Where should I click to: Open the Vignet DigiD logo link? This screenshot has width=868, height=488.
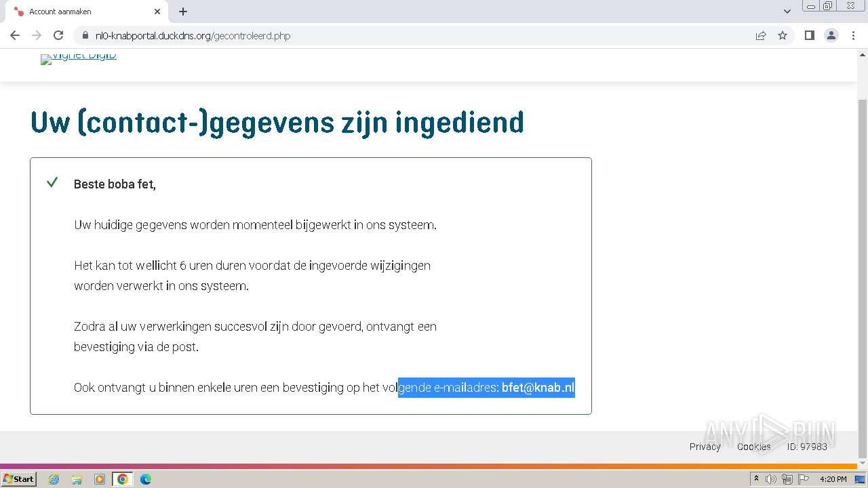pyautogui.click(x=79, y=58)
